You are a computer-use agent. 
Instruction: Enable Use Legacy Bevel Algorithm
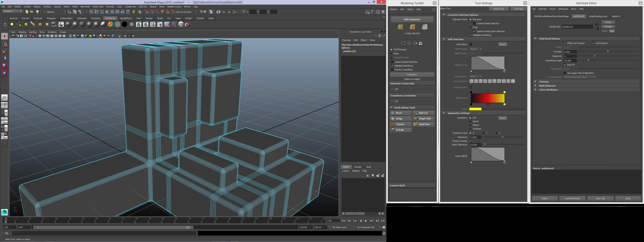coord(565,73)
